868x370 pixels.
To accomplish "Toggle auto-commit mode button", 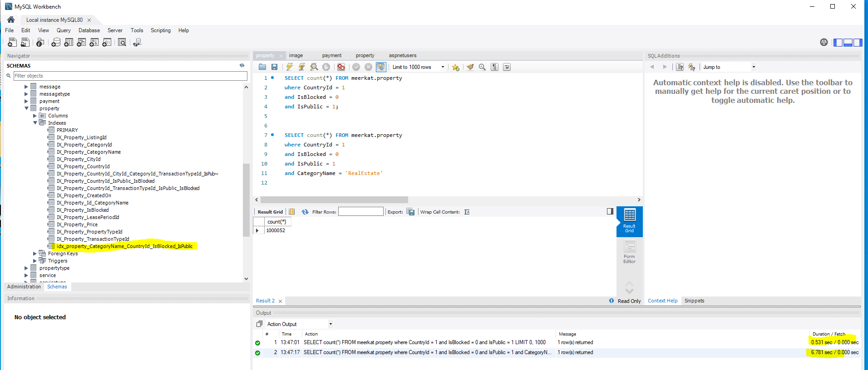I will pos(381,67).
